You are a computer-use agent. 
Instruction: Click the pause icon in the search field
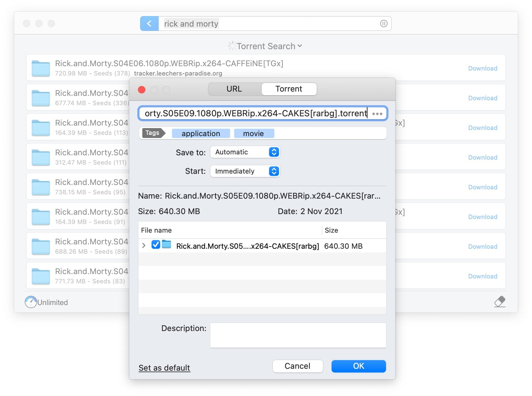(384, 24)
